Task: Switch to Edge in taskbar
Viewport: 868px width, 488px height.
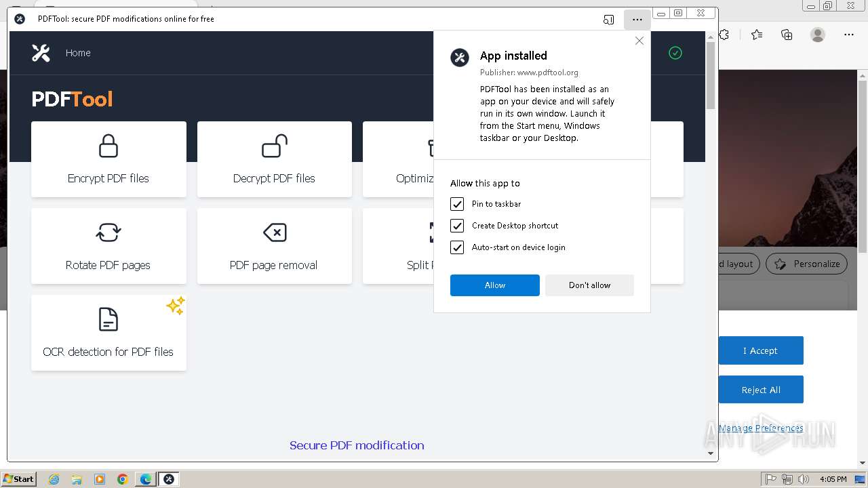Action: [x=146, y=479]
